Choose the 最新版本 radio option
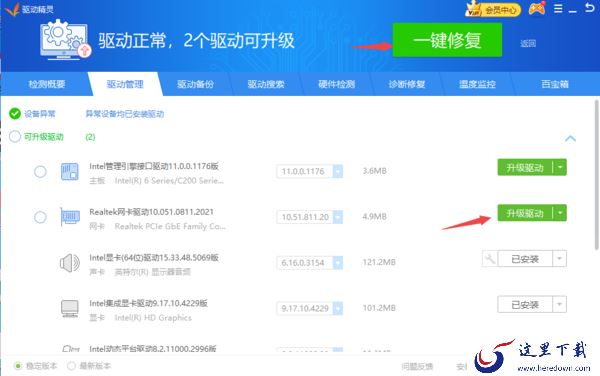Screen dimensions: 600x376 coord(71,366)
